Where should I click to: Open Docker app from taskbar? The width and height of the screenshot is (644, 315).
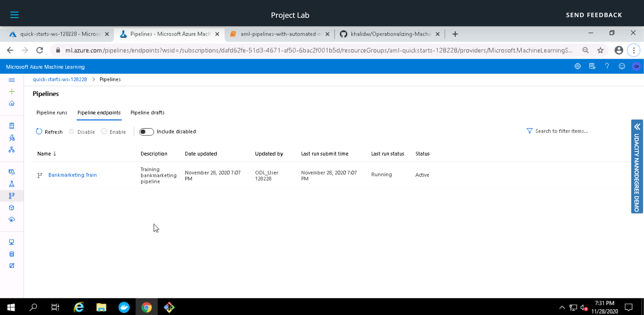pos(124,307)
